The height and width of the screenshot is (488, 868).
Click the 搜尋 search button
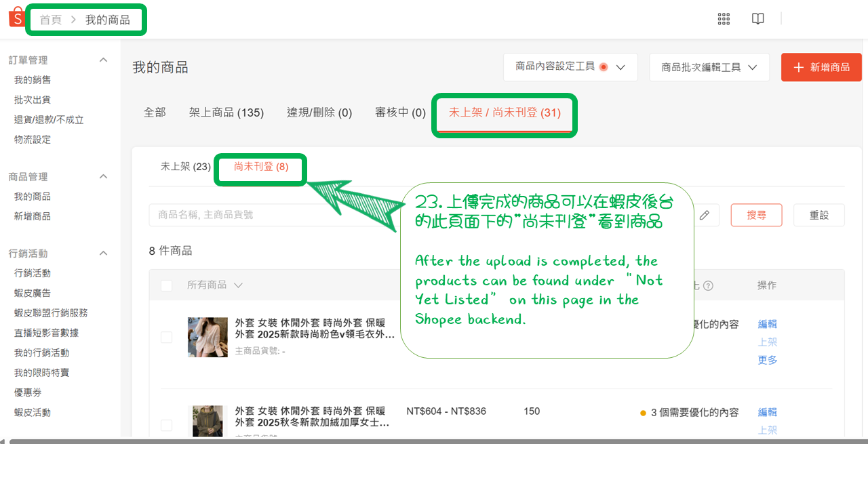(x=756, y=215)
